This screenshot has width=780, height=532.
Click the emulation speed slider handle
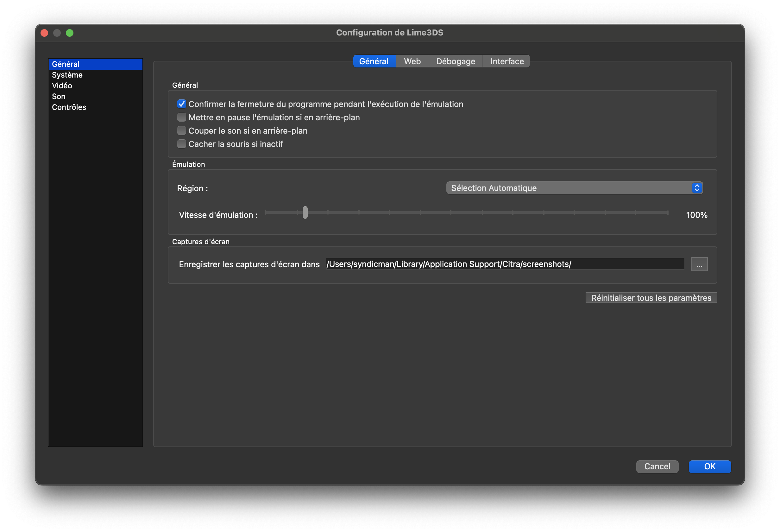[305, 212]
